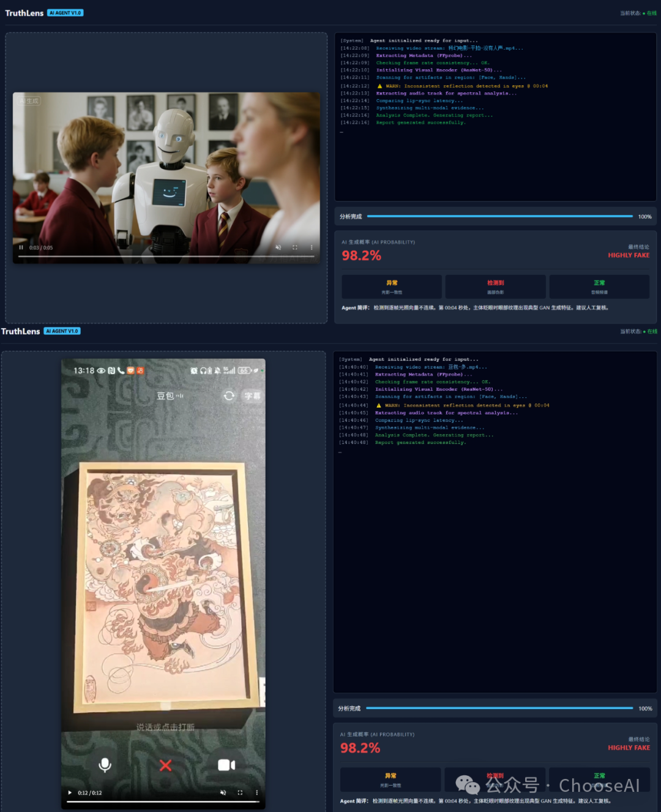Click the 14:40:46 Comparing lip-sync latency log line

coord(401,420)
